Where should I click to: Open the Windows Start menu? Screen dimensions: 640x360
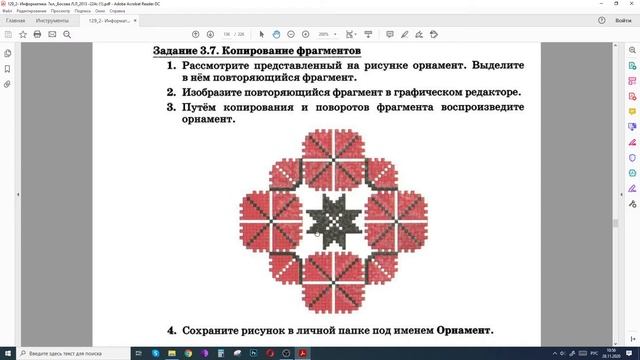[8, 353]
